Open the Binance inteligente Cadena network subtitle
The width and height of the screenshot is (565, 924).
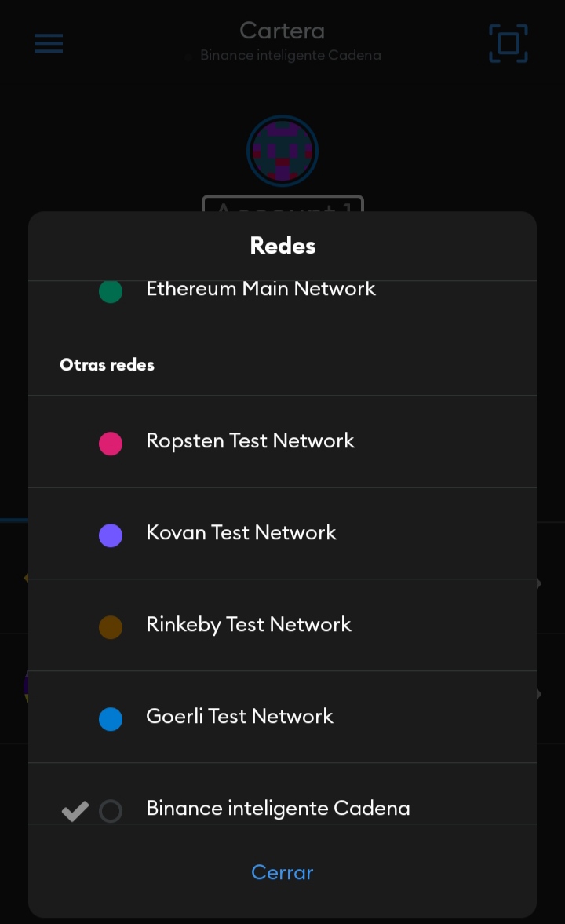coord(290,56)
